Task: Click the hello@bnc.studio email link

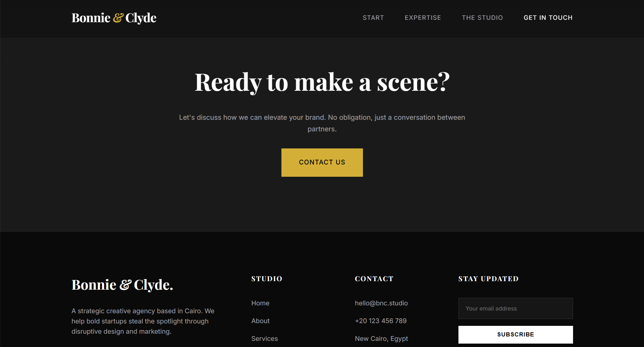Action: [381, 303]
